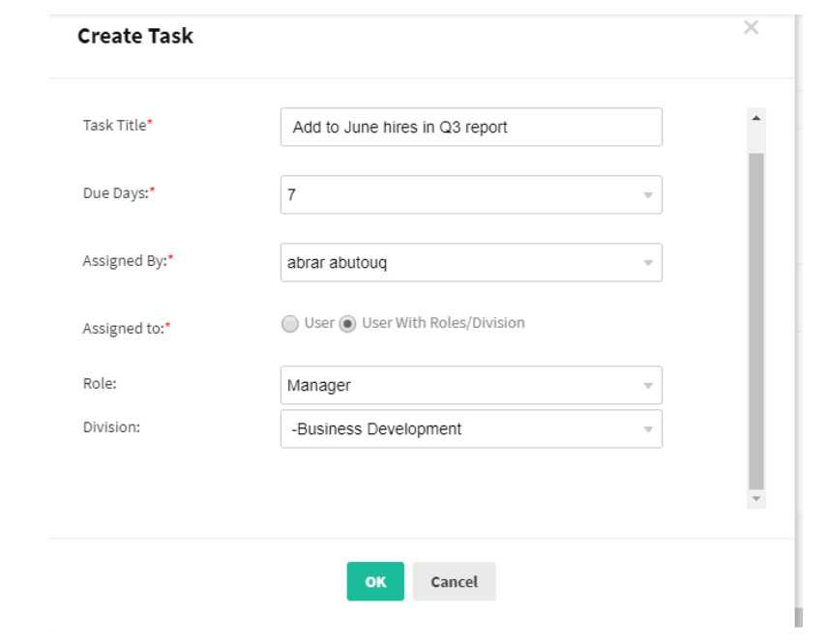Click the form's vertical scrollbar thumb
This screenshot has width=829, height=644.
756,321
